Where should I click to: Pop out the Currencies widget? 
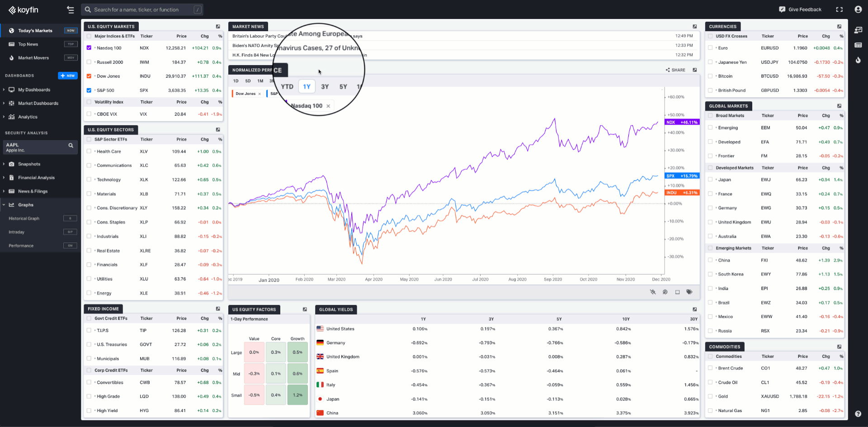click(839, 27)
